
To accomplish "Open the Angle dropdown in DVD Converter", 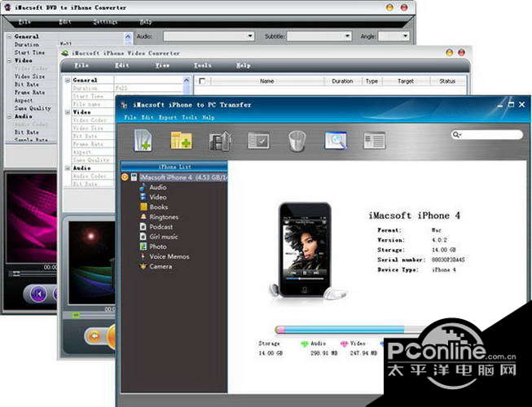I will [x=394, y=36].
